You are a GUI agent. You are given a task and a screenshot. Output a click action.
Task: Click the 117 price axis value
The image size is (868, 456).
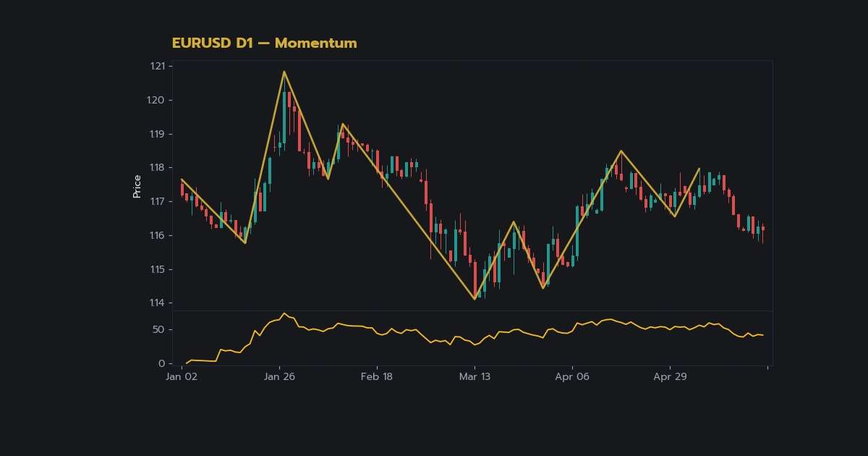(x=158, y=201)
